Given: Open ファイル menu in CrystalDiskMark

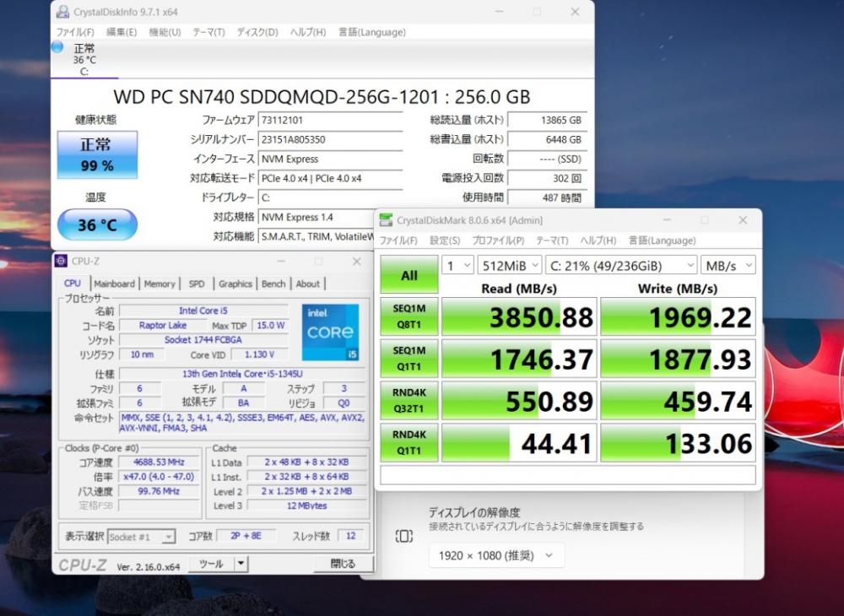Looking at the screenshot, I should pyautogui.click(x=398, y=240).
